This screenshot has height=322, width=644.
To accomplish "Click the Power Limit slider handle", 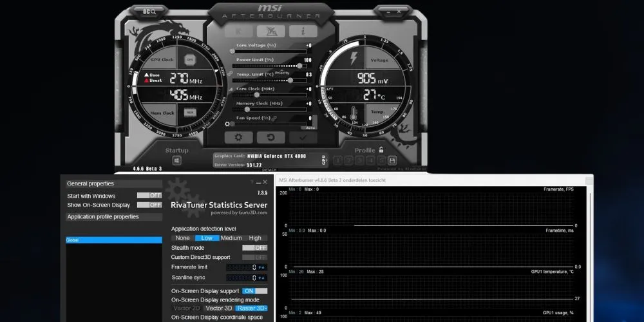I will pyautogui.click(x=299, y=66).
